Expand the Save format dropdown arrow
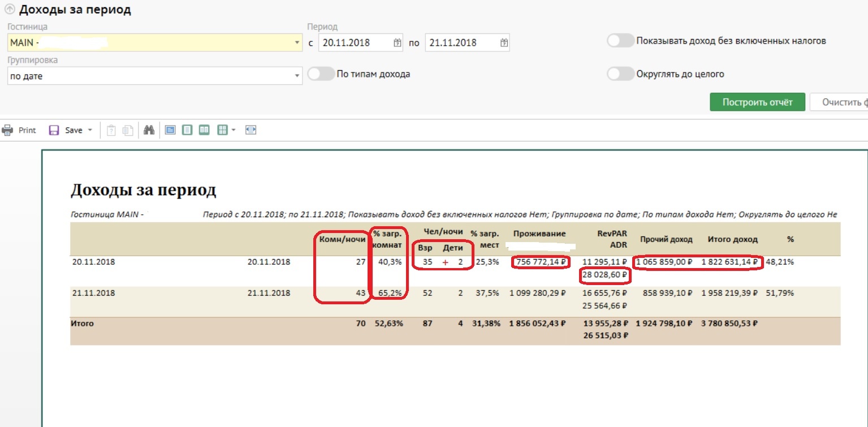 pos(90,130)
